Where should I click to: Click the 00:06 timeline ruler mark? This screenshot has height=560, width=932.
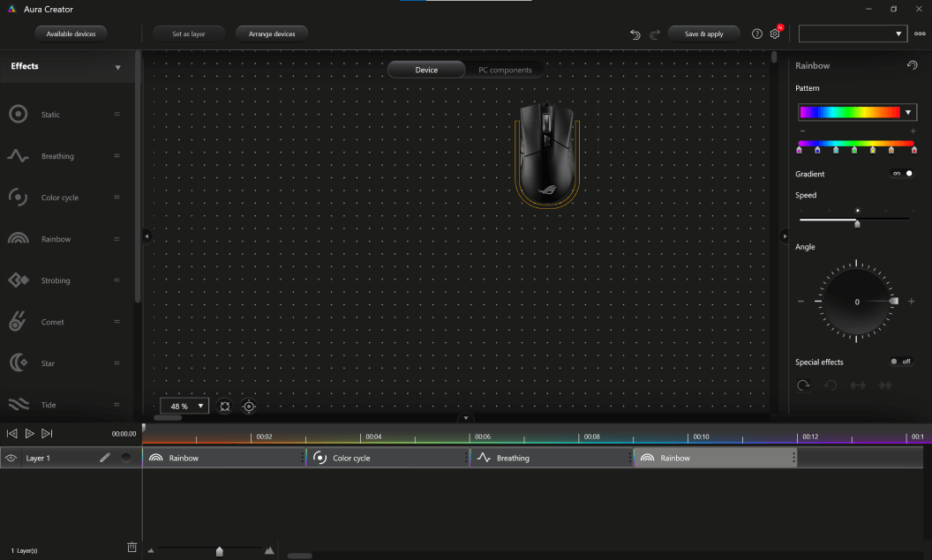point(483,437)
